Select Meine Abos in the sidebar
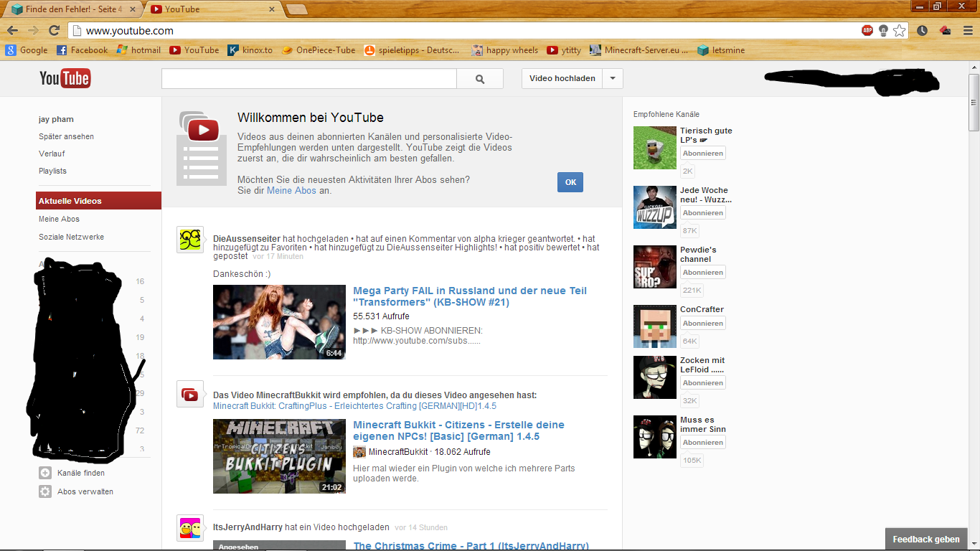The width and height of the screenshot is (980, 551). click(x=59, y=219)
